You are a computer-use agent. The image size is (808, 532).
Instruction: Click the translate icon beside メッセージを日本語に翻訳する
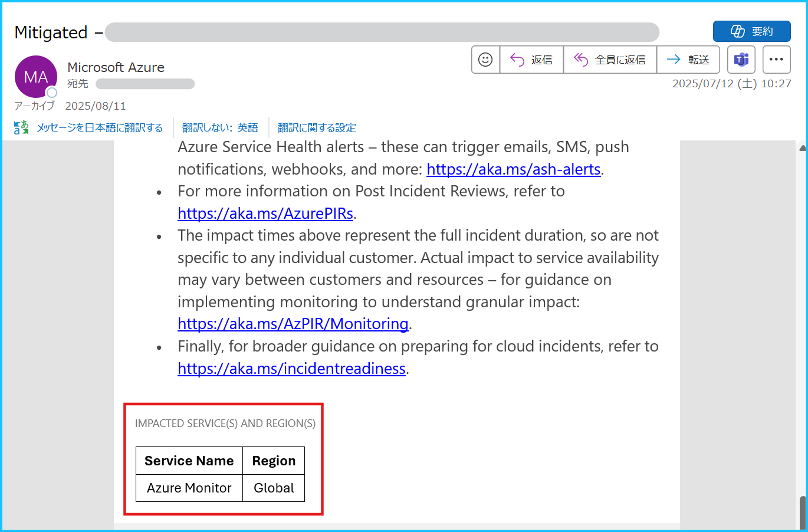pyautogui.click(x=21, y=127)
